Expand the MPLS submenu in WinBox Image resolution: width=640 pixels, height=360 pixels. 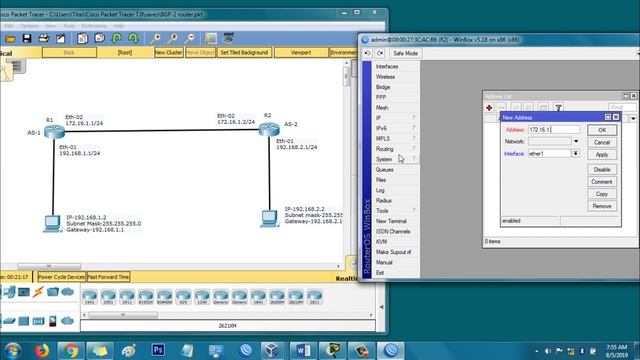click(x=395, y=139)
